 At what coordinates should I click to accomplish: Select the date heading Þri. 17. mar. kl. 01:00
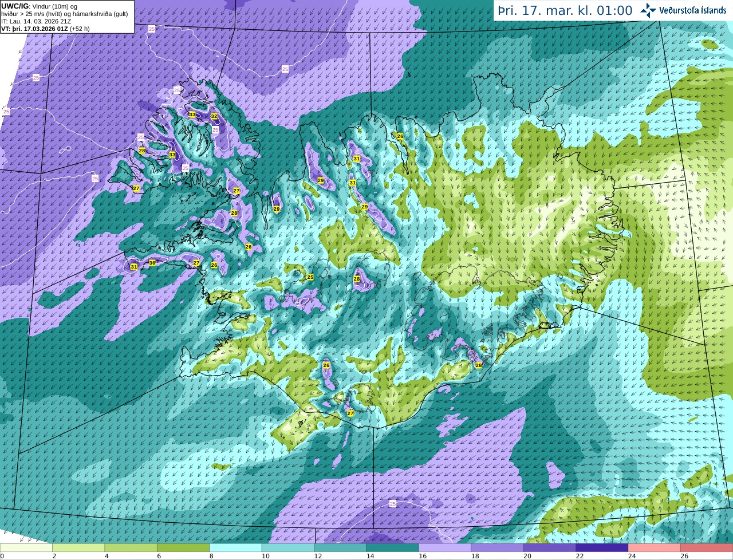pos(565,10)
